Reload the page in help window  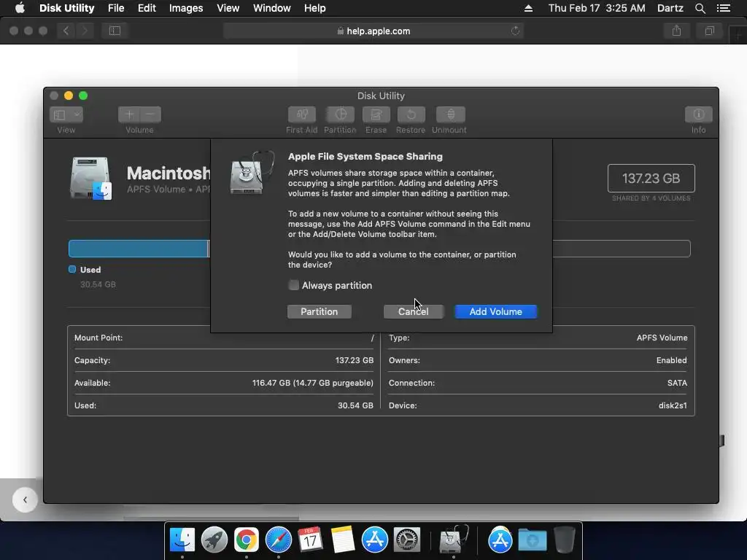pos(515,31)
